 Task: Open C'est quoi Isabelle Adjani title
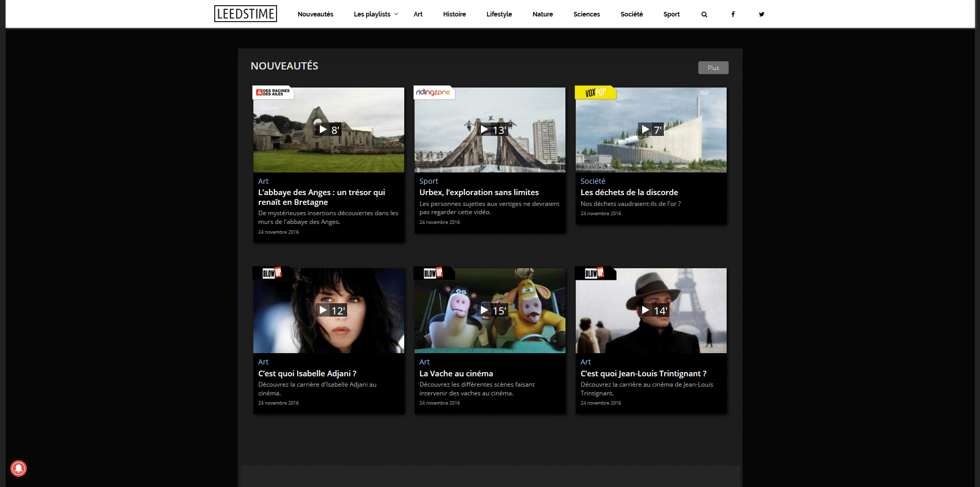click(307, 374)
